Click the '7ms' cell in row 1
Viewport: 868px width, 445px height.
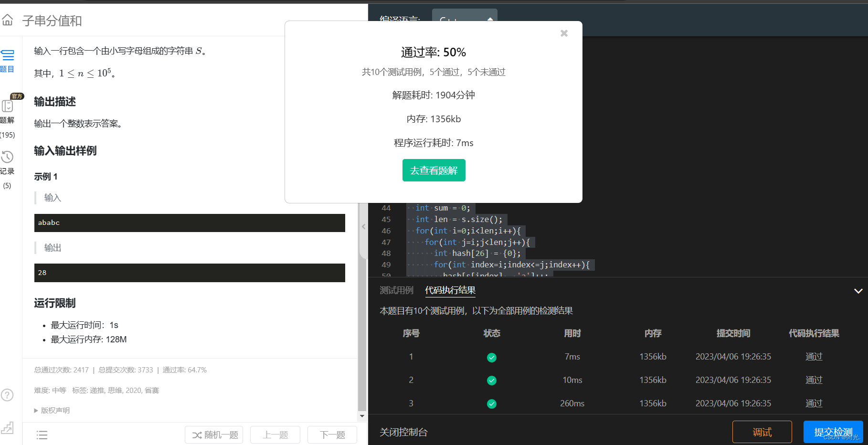tap(572, 357)
